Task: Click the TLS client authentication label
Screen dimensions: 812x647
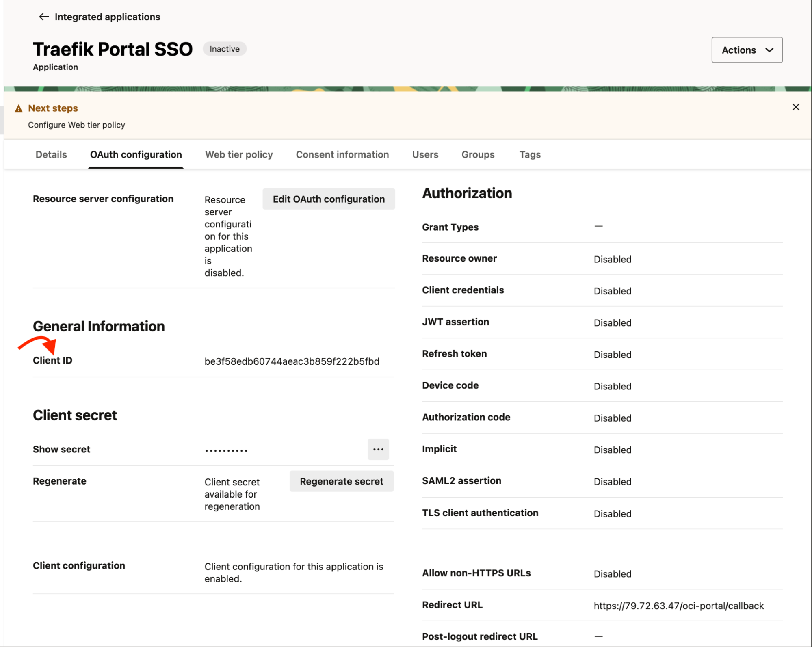Action: pyautogui.click(x=480, y=513)
